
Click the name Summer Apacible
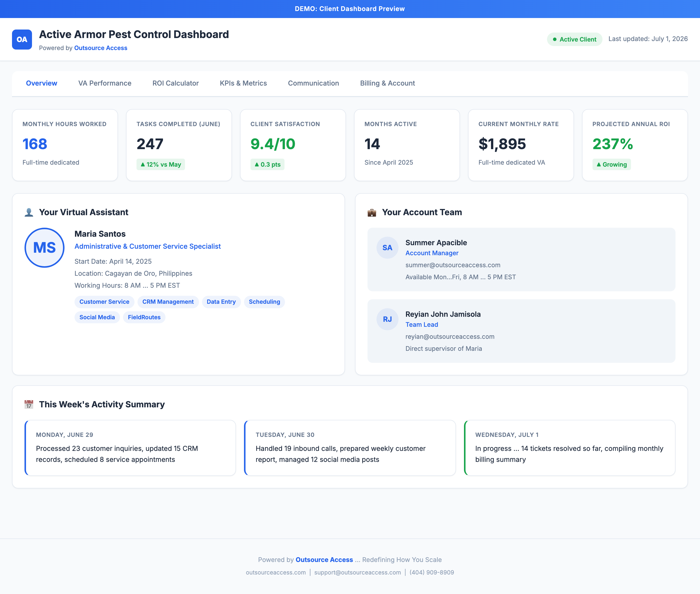[436, 243]
